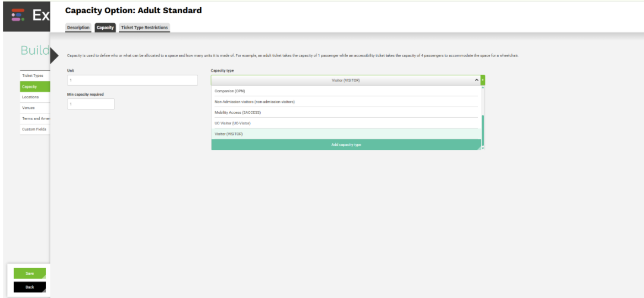Choose Companion (CPN) option
Screen dimensions: 644x298
(345, 91)
